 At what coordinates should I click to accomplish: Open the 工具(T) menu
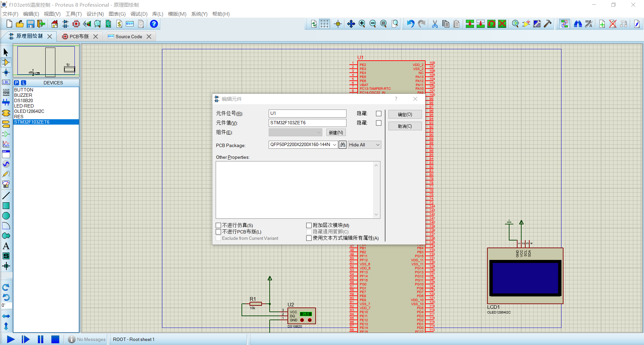pos(73,14)
